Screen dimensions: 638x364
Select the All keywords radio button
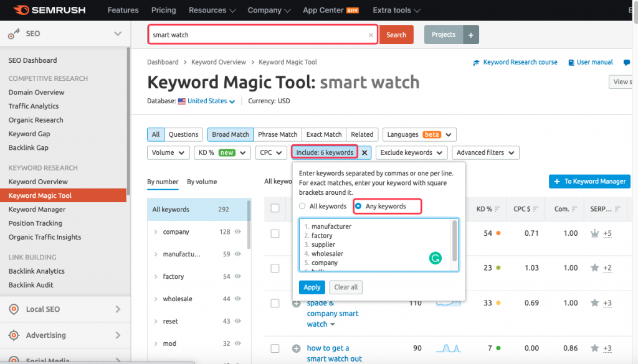(x=302, y=206)
